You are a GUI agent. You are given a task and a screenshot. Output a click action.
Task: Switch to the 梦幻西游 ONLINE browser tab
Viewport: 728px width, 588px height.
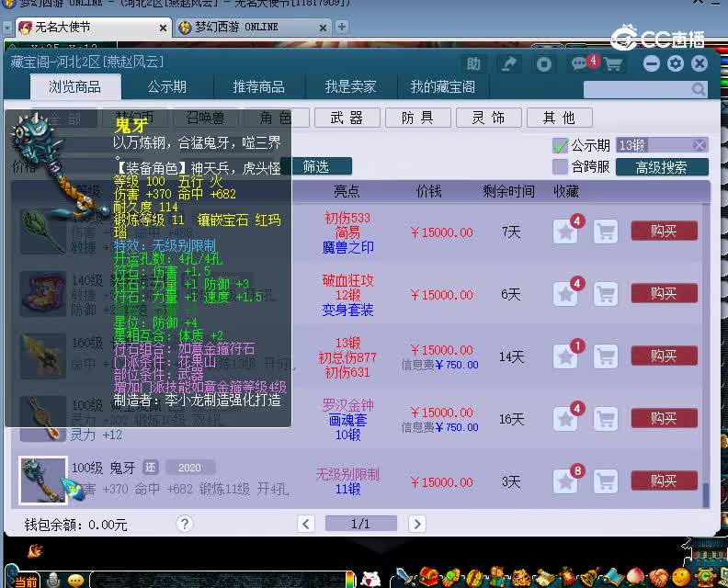coord(253,28)
